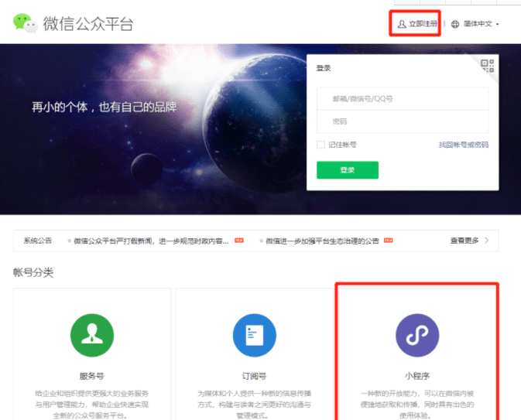
Task: Open notice 微信进一步加强平台生态治理的公告
Action: (322, 241)
